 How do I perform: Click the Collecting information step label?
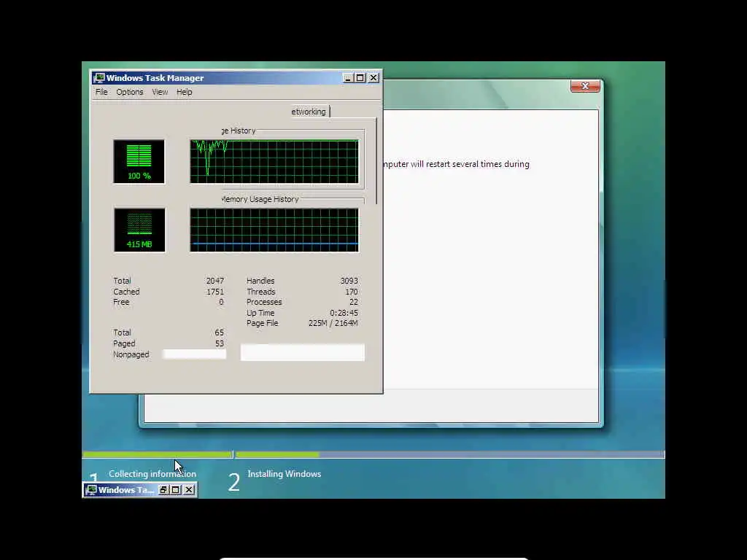tap(152, 474)
